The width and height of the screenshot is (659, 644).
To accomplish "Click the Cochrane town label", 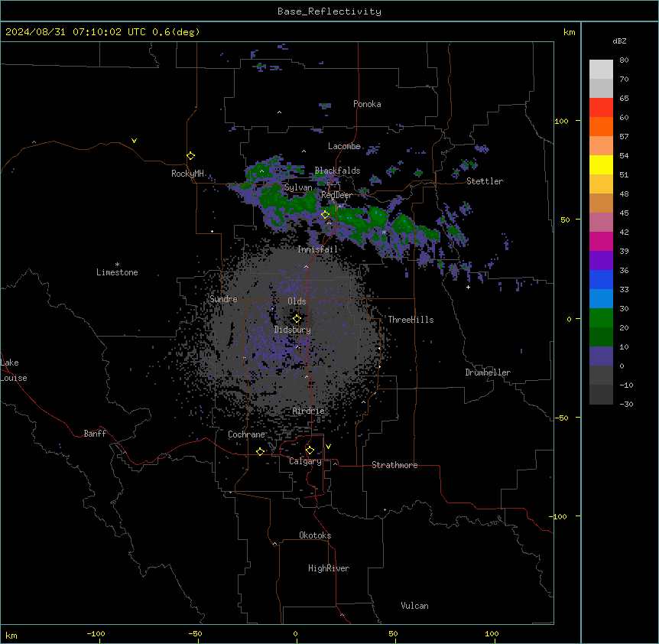I will tap(246, 434).
